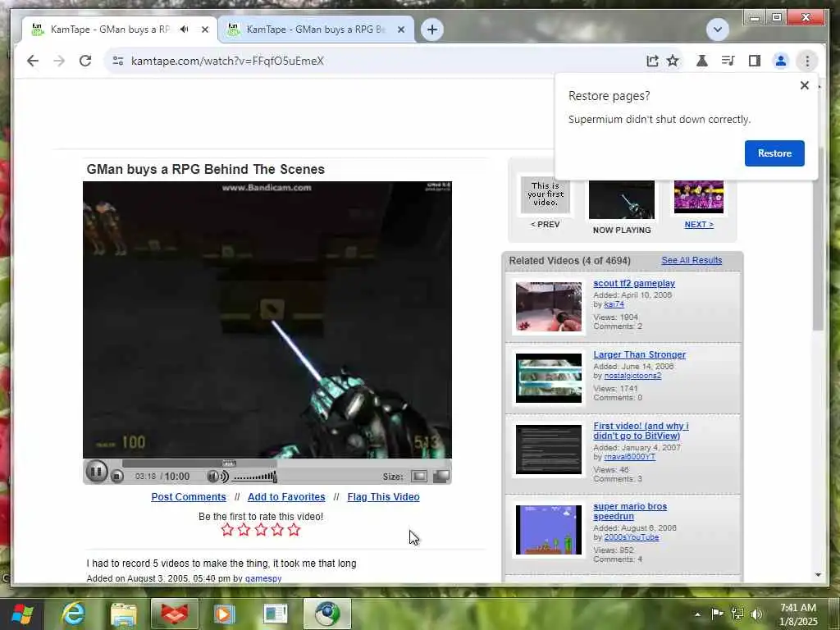Screen dimensions: 840x630
Task: Mute audio icon on first tab
Action: [185, 29]
